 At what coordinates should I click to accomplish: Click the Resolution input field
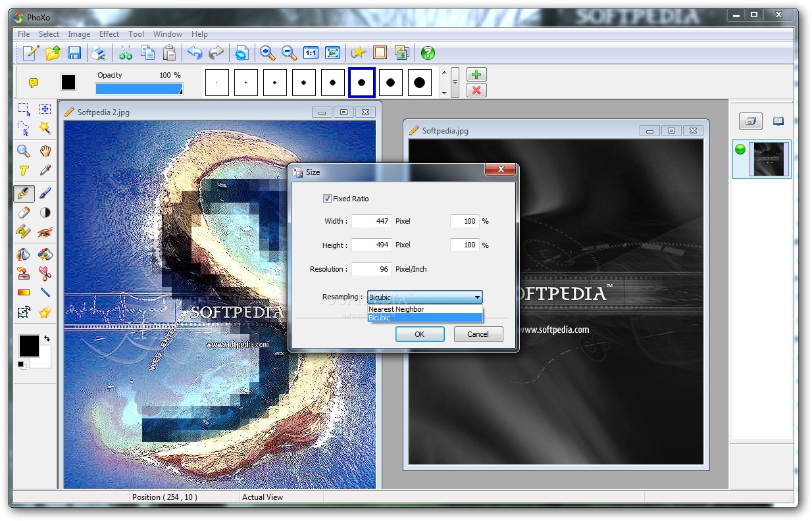(372, 269)
